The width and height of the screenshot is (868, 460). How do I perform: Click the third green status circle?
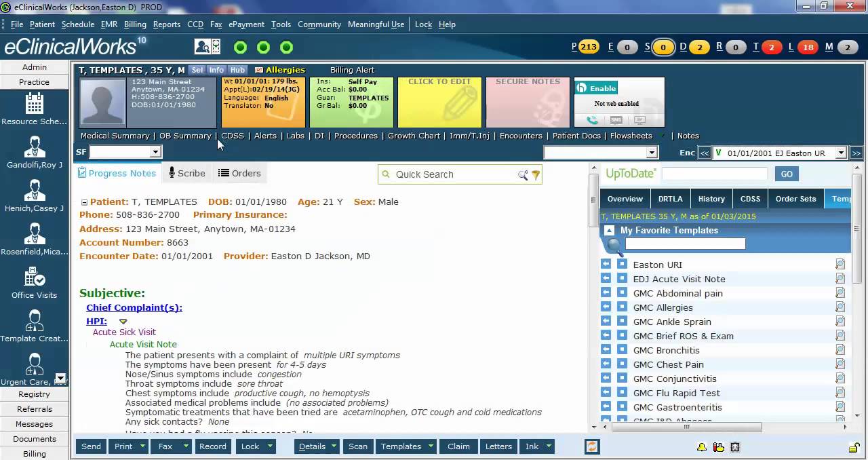(x=286, y=47)
